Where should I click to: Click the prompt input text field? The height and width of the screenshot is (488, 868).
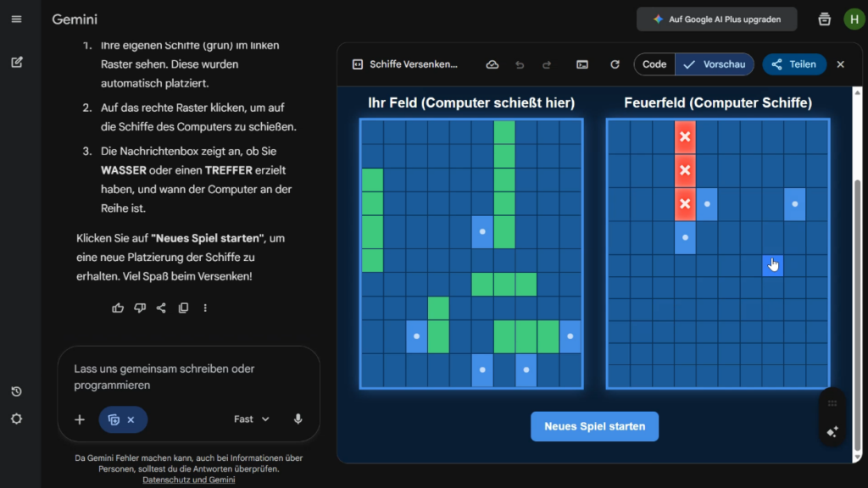(x=186, y=376)
